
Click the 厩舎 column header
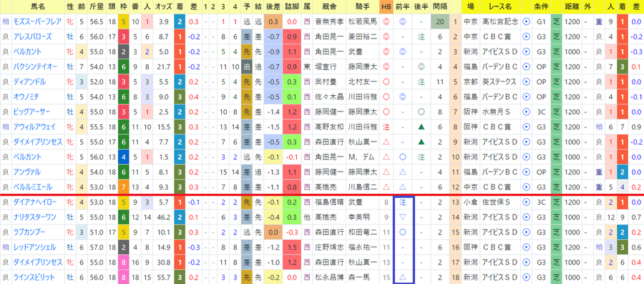tap(329, 6)
